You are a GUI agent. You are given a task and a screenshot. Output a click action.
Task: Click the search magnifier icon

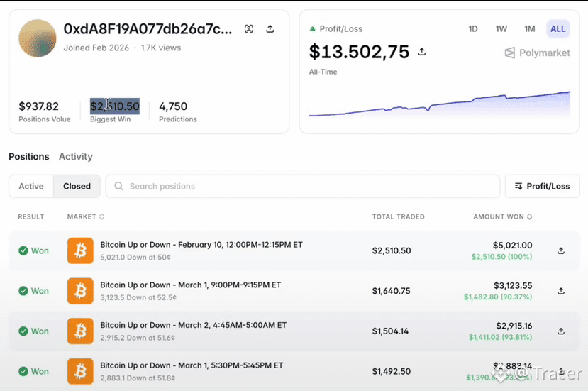point(119,186)
